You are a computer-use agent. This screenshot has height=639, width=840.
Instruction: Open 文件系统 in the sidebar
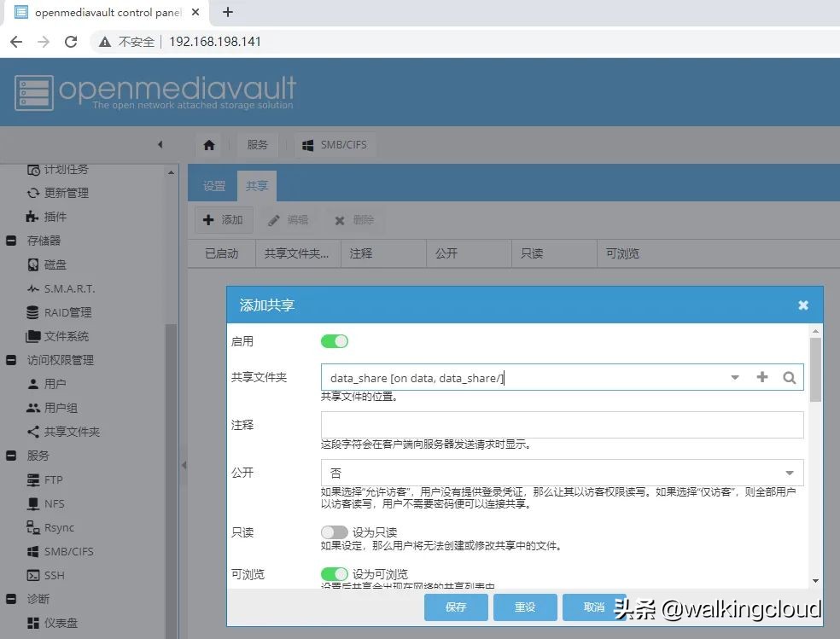[57, 337]
